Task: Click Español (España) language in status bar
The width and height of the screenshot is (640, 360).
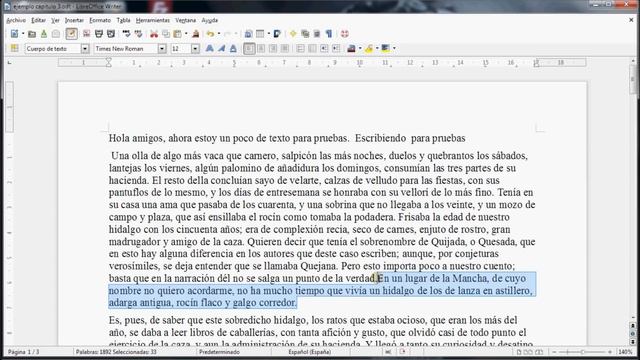Action: [309, 352]
